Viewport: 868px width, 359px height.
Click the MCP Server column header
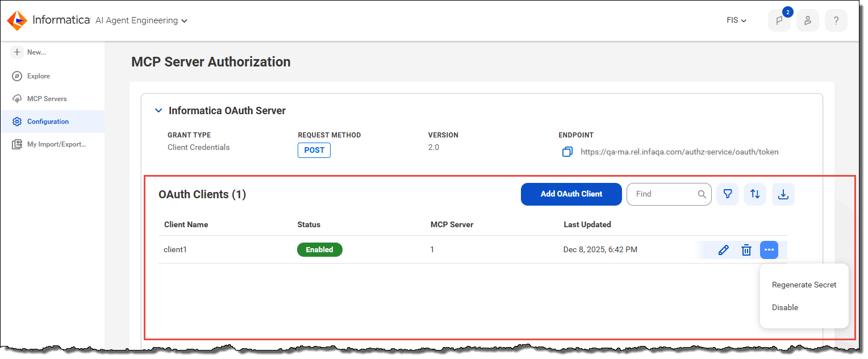click(452, 224)
